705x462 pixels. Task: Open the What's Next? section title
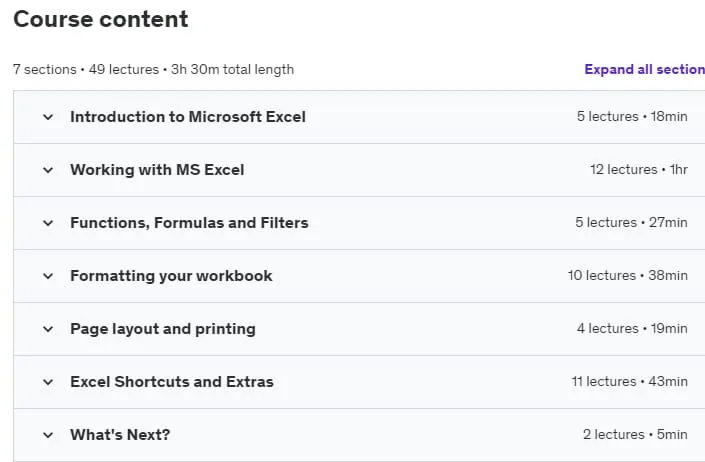(x=120, y=435)
